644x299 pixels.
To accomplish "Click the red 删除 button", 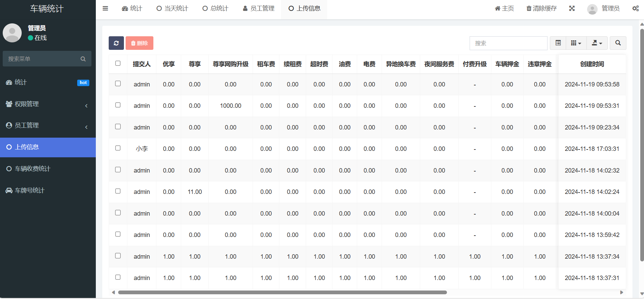I will pyautogui.click(x=139, y=43).
